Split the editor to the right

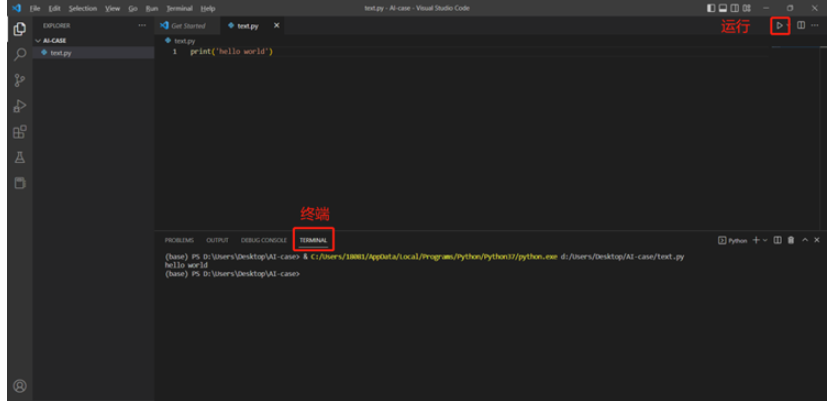(801, 25)
